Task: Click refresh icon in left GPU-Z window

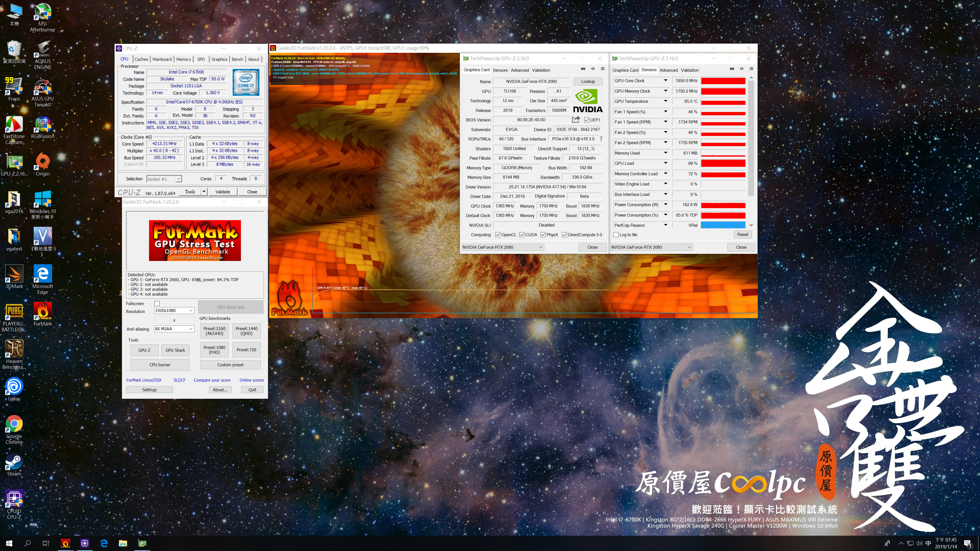Action: pos(593,69)
